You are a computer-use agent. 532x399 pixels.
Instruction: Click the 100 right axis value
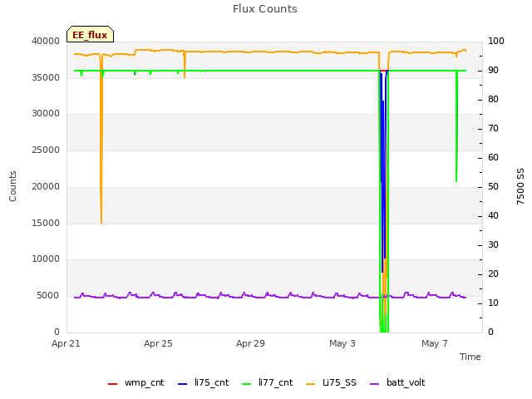tap(496, 41)
